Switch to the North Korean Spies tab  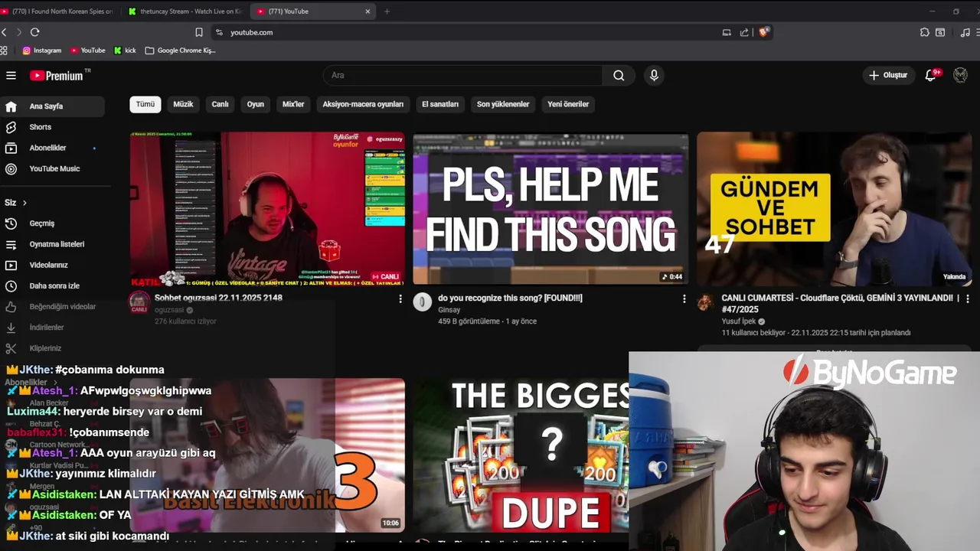(x=58, y=11)
